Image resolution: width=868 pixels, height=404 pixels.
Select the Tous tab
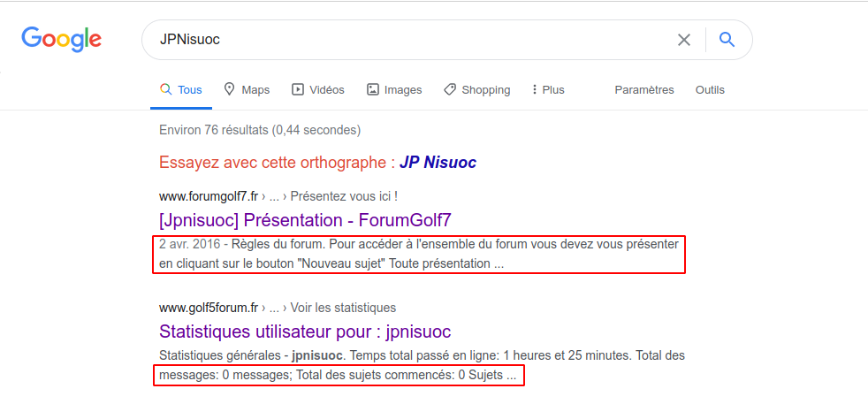click(181, 89)
